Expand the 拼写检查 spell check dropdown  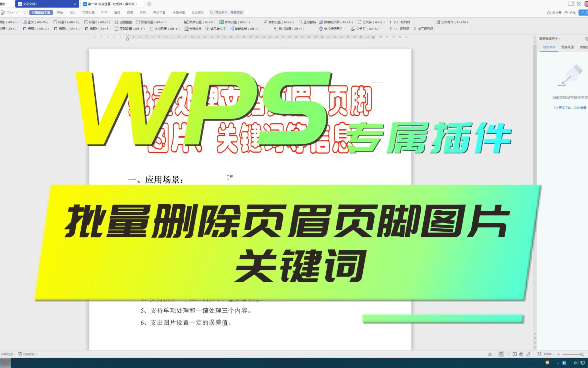tap(15, 354)
